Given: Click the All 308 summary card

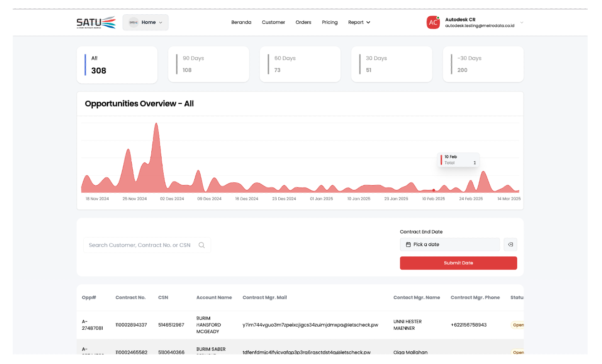Looking at the screenshot, I should [117, 65].
